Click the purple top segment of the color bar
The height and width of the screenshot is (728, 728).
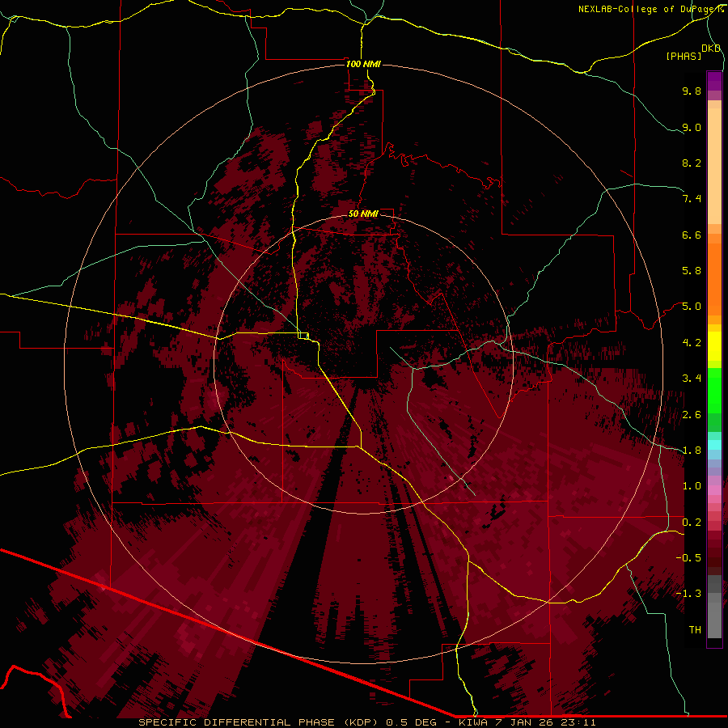[714, 82]
